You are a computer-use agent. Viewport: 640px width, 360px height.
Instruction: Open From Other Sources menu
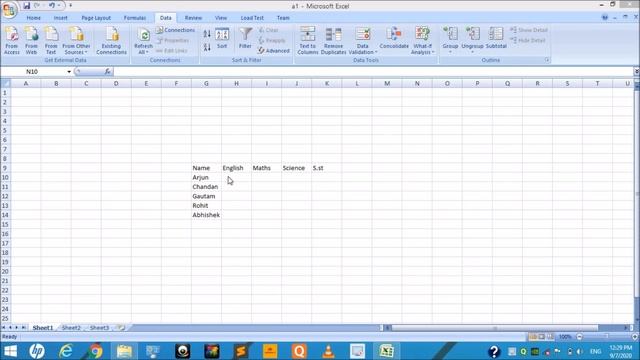[x=76, y=40]
